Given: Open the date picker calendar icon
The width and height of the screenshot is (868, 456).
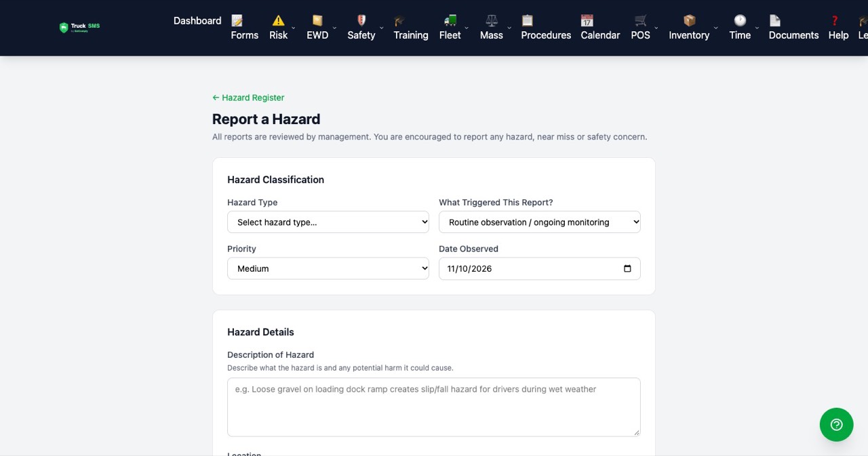Looking at the screenshot, I should pyautogui.click(x=627, y=268).
